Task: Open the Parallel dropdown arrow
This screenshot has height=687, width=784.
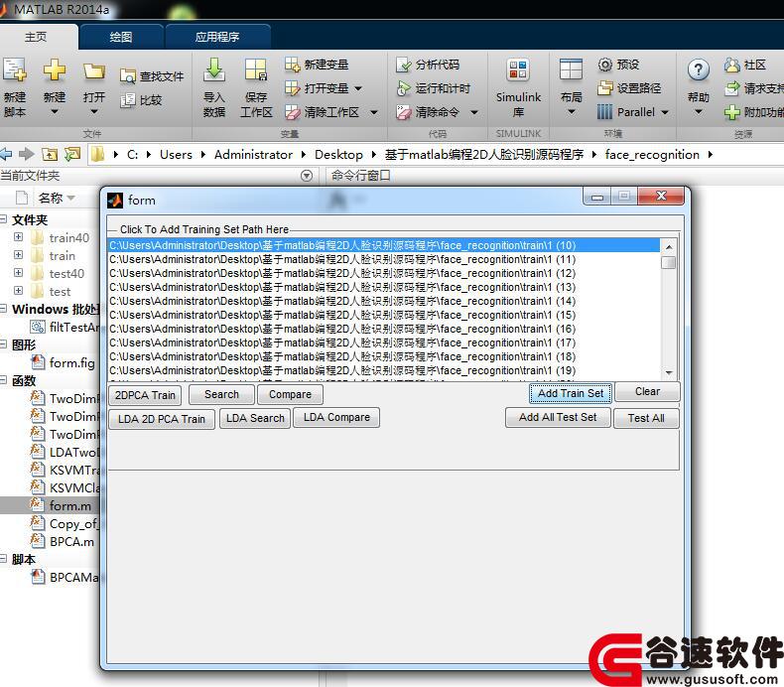Action: point(665,112)
